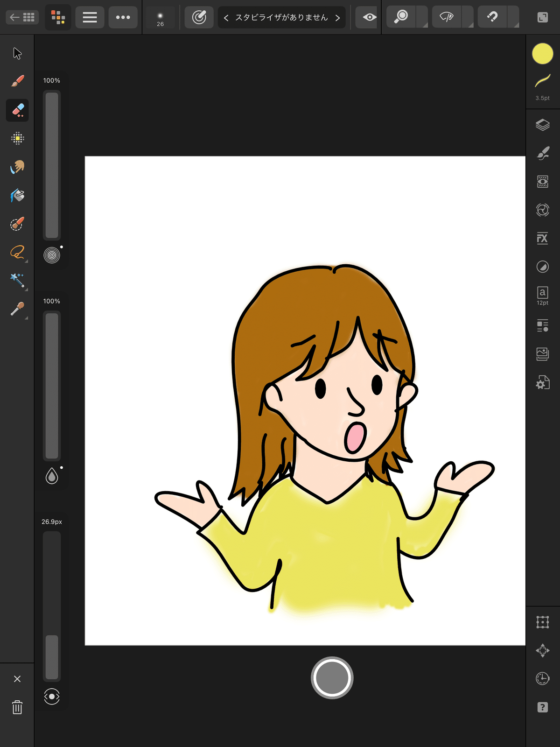Expand the quick mask options corner
The height and width of the screenshot is (747, 560).
tap(422, 17)
